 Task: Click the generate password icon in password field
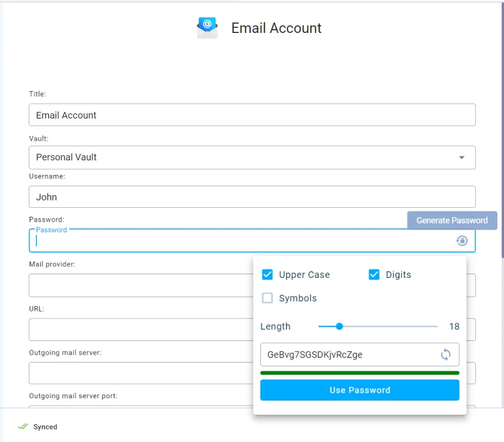[462, 240]
